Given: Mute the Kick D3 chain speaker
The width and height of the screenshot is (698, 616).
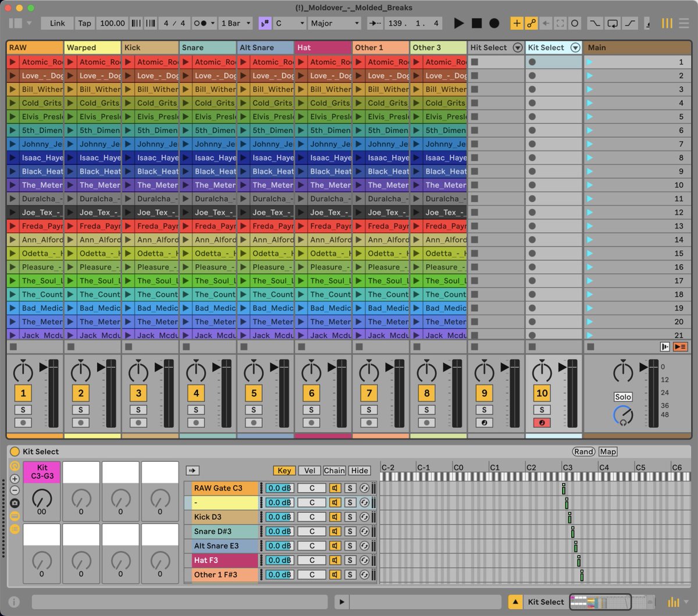Looking at the screenshot, I should pos(335,517).
